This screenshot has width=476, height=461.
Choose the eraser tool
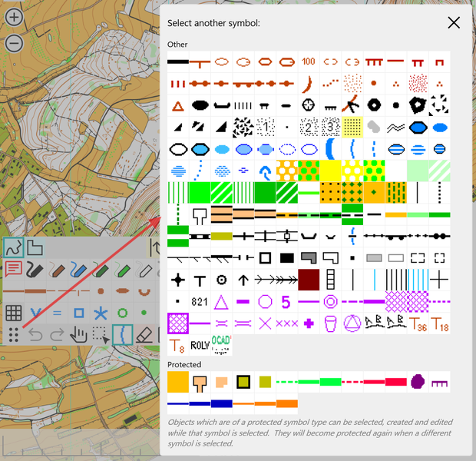pos(144,334)
